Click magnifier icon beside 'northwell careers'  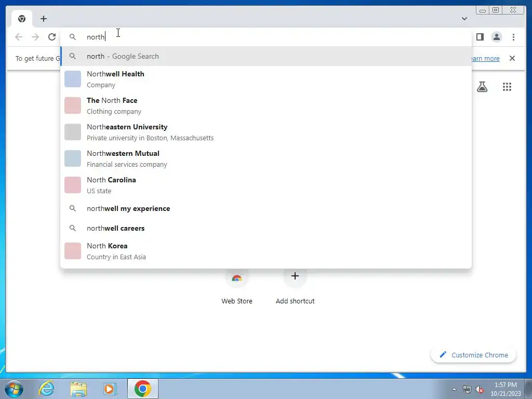click(73, 228)
